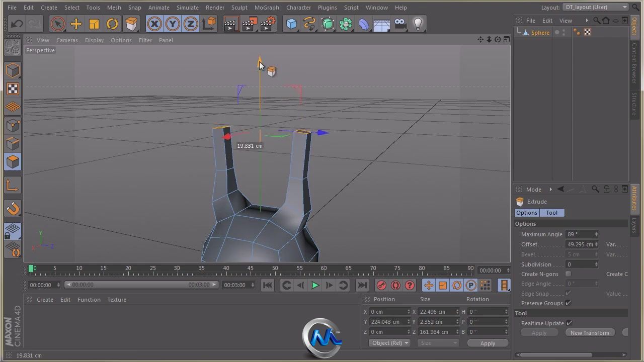Toggle Y axis lock
644x362 pixels.
coord(173,24)
